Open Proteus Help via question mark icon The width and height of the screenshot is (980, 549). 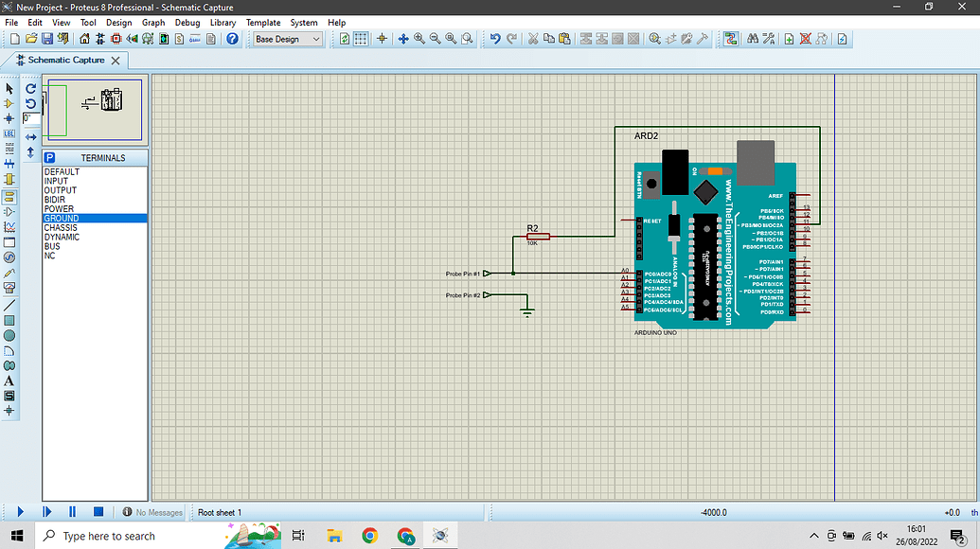point(232,39)
